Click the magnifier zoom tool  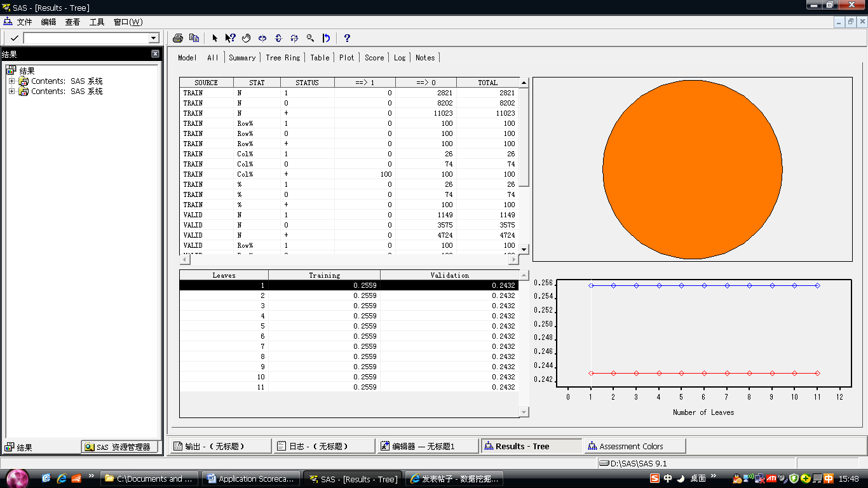tap(310, 38)
